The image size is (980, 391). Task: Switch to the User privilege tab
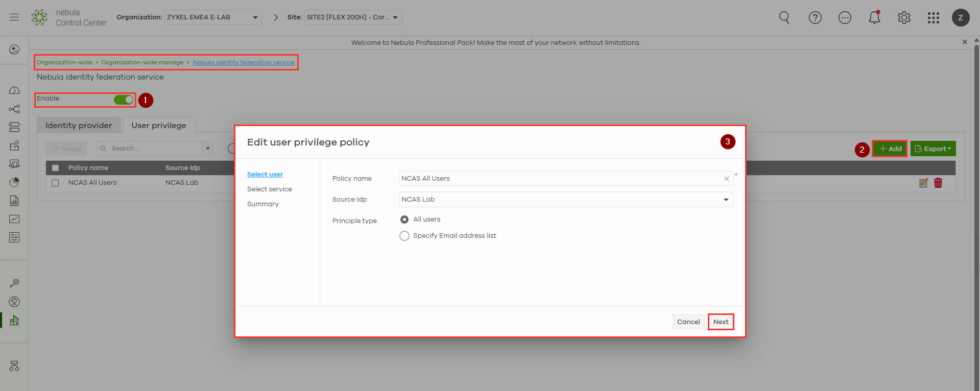[159, 126]
